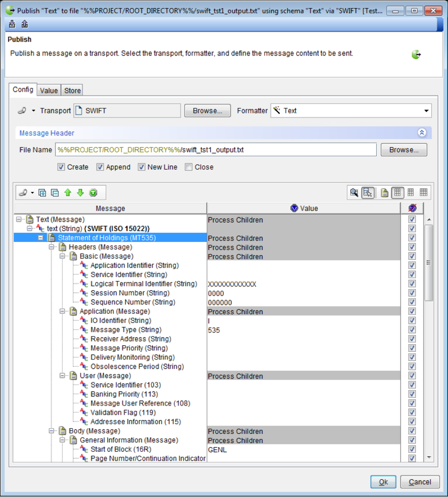Click the green circular T icon
Image resolution: width=448 pixels, height=497 pixels.
(x=93, y=192)
